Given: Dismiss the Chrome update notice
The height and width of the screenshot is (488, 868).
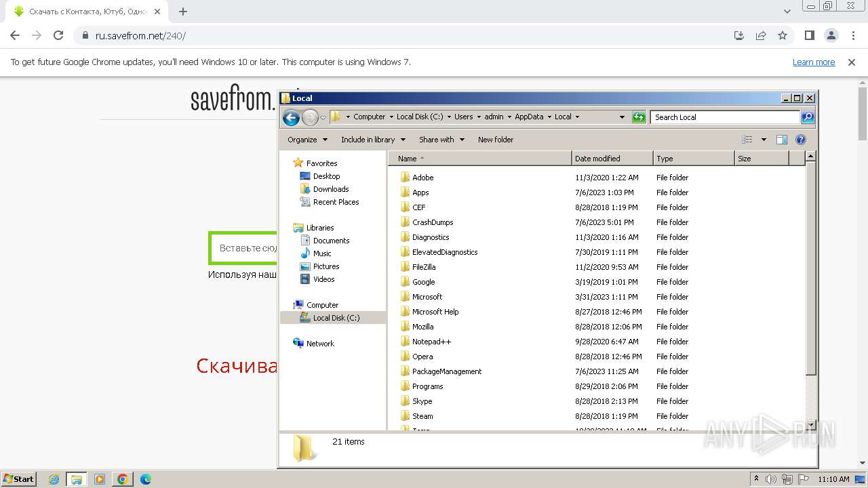Looking at the screenshot, I should pyautogui.click(x=852, y=62).
